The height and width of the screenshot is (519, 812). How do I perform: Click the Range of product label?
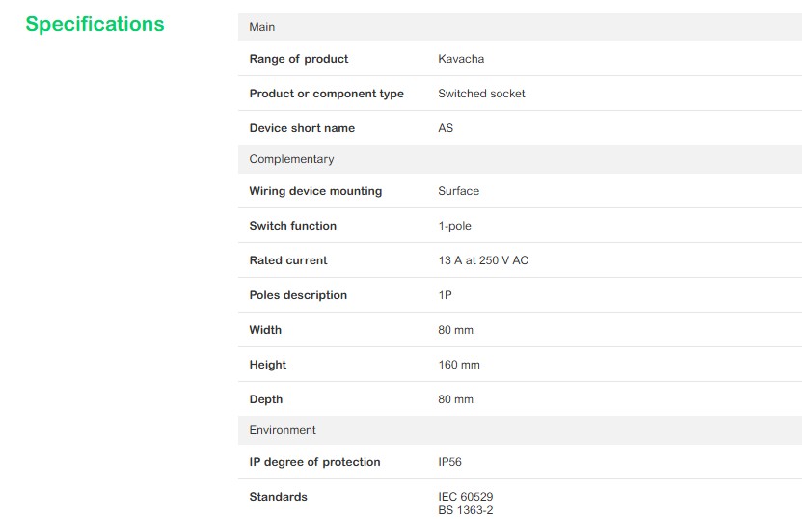299,59
